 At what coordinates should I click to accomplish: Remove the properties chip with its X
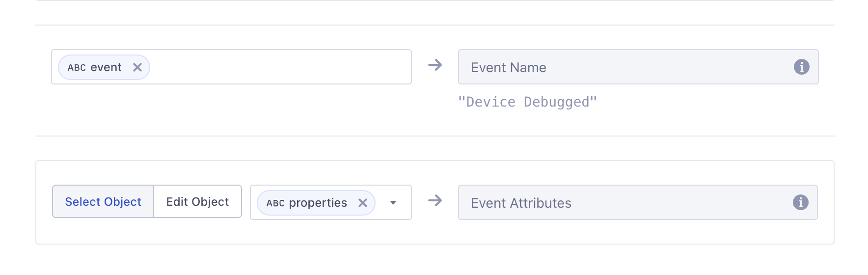click(x=363, y=203)
